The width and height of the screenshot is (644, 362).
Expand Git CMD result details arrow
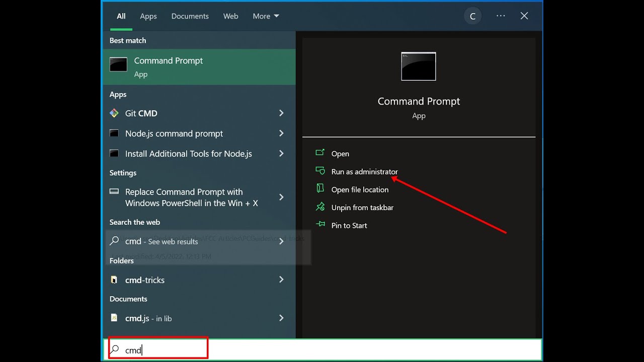(x=281, y=113)
